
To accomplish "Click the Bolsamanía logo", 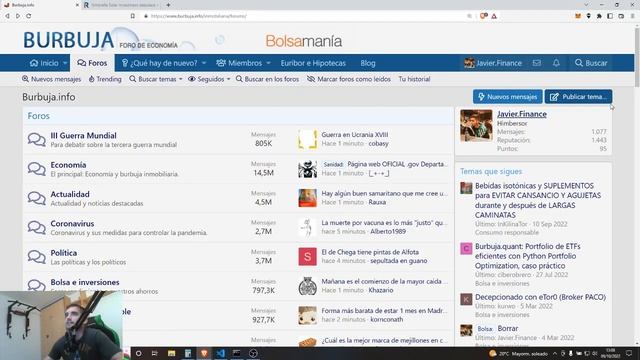I will point(304,41).
